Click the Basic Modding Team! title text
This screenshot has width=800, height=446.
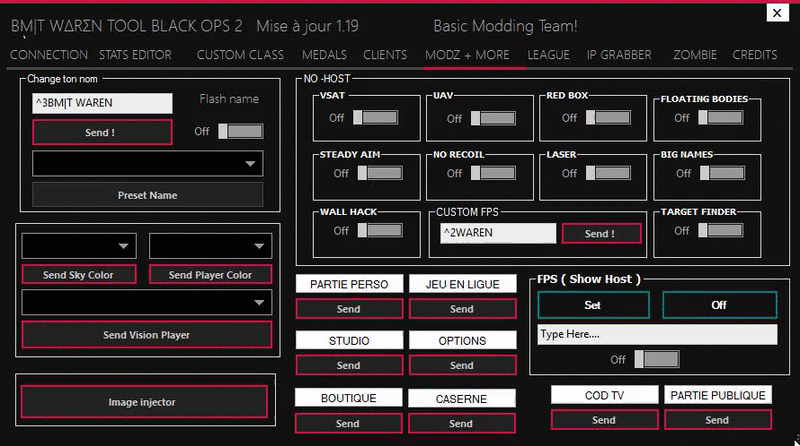505,26
